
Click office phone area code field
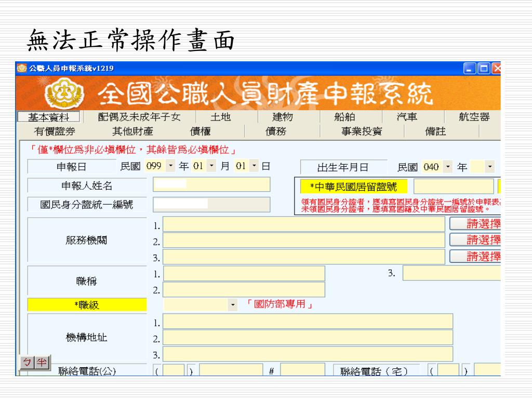click(174, 370)
